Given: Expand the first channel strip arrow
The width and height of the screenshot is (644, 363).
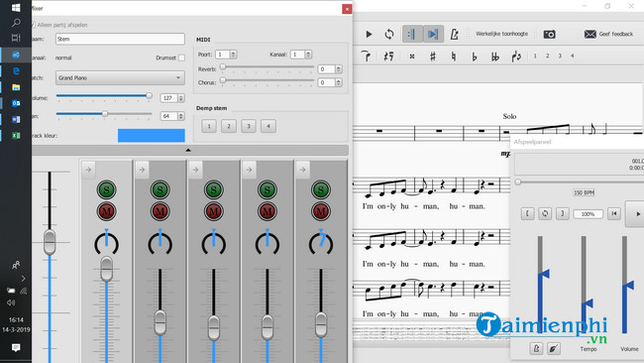Looking at the screenshot, I should pyautogui.click(x=88, y=170).
